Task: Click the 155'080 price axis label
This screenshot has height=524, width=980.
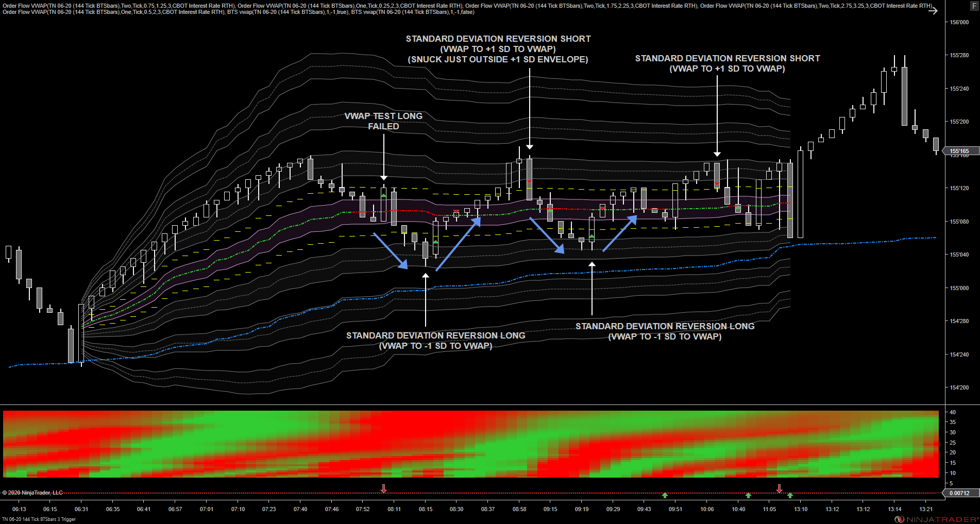Action: coord(959,222)
